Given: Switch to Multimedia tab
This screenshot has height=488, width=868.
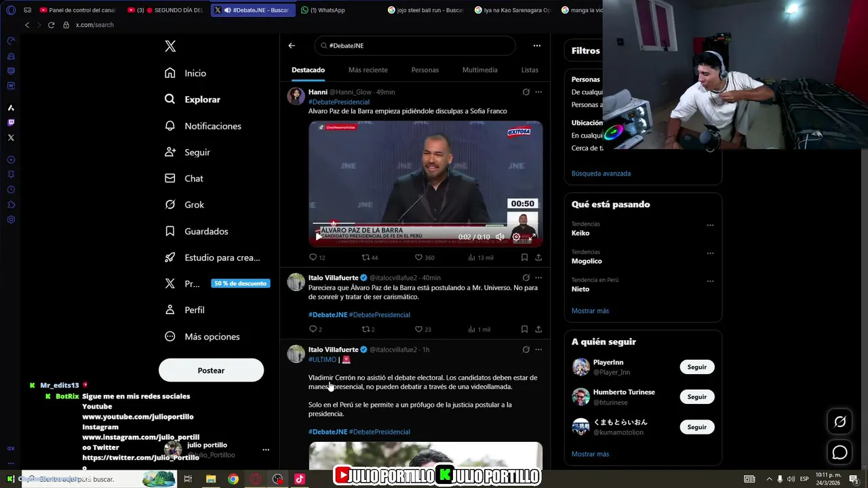Looking at the screenshot, I should pos(480,70).
